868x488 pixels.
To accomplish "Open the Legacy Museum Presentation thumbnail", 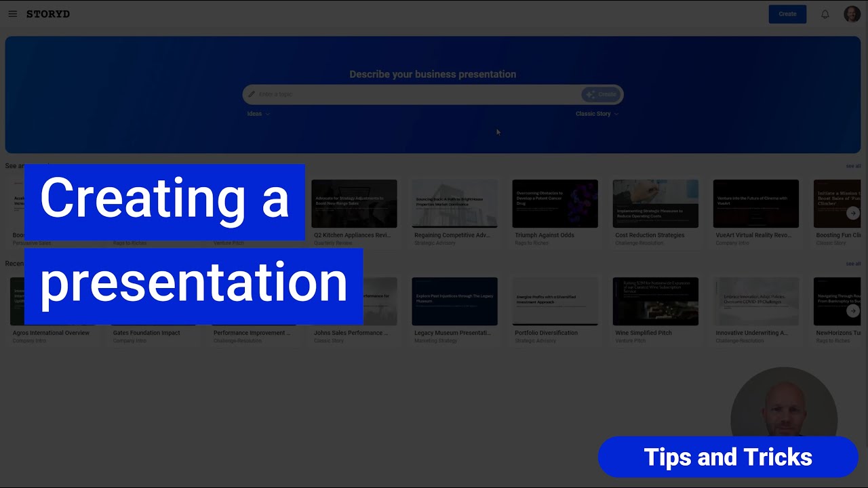I will click(454, 301).
